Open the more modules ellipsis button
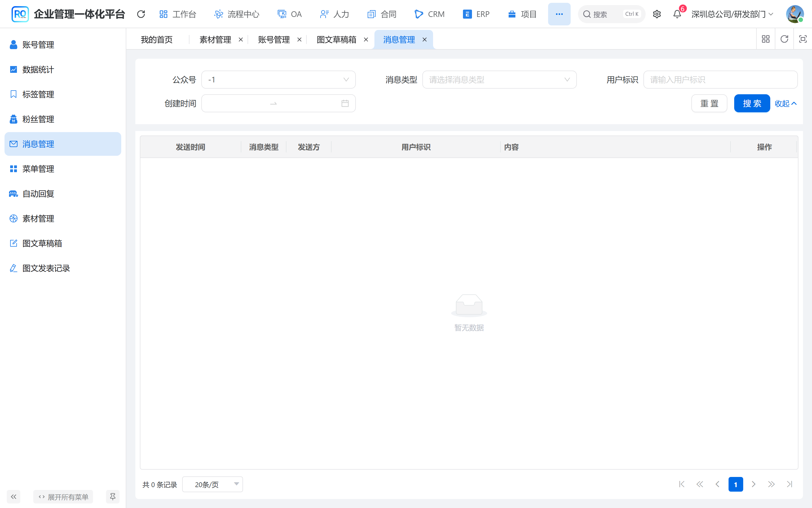This screenshot has height=508, width=812. click(x=559, y=14)
